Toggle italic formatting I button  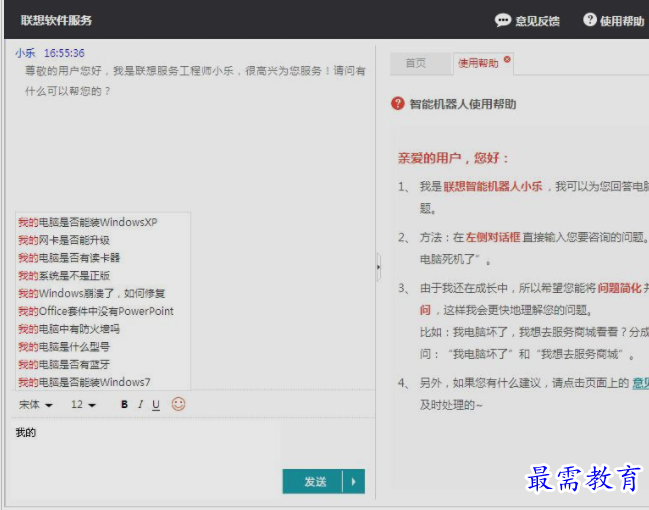pos(140,404)
